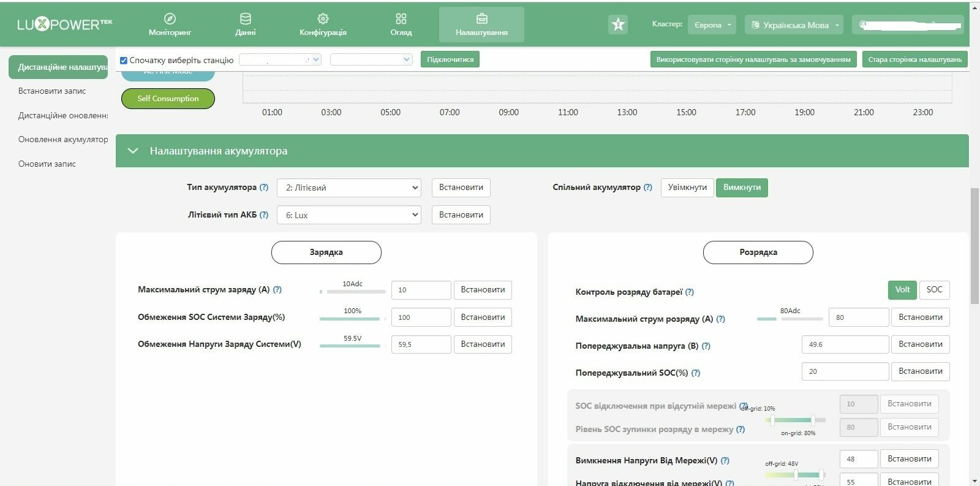Open Оновлення акумулятора sidebar item
980x486 pixels.
pyautogui.click(x=63, y=140)
